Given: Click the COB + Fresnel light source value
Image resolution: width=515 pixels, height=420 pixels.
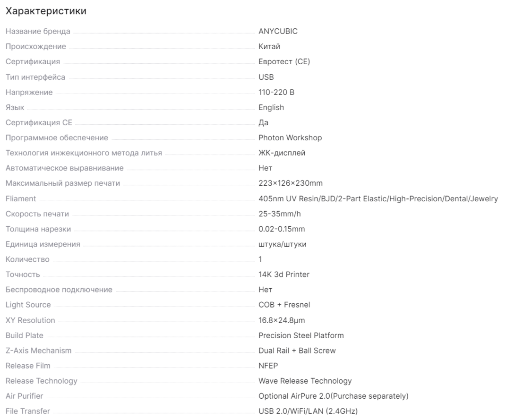Looking at the screenshot, I should click(284, 304).
